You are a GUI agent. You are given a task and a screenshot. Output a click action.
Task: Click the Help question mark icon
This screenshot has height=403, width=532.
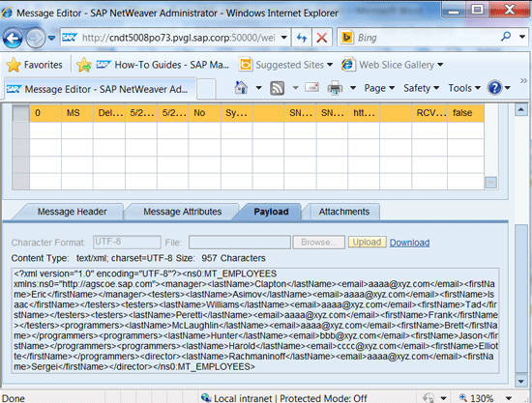[x=494, y=88]
